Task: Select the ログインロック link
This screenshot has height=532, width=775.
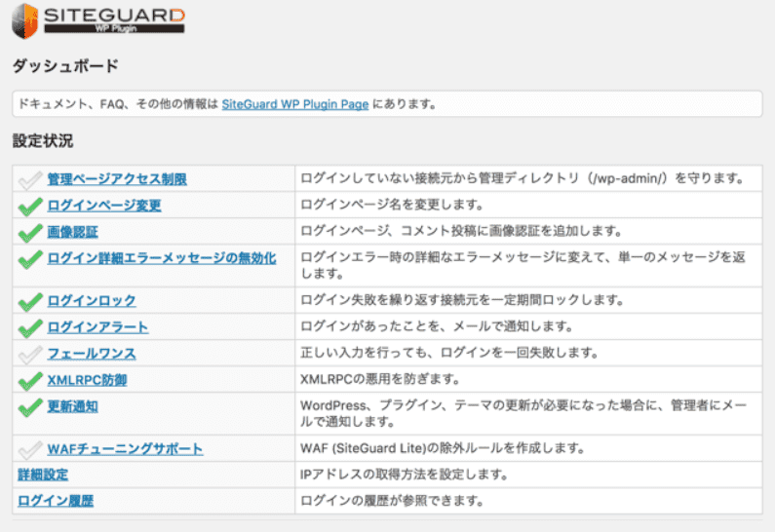Action: tap(91, 300)
